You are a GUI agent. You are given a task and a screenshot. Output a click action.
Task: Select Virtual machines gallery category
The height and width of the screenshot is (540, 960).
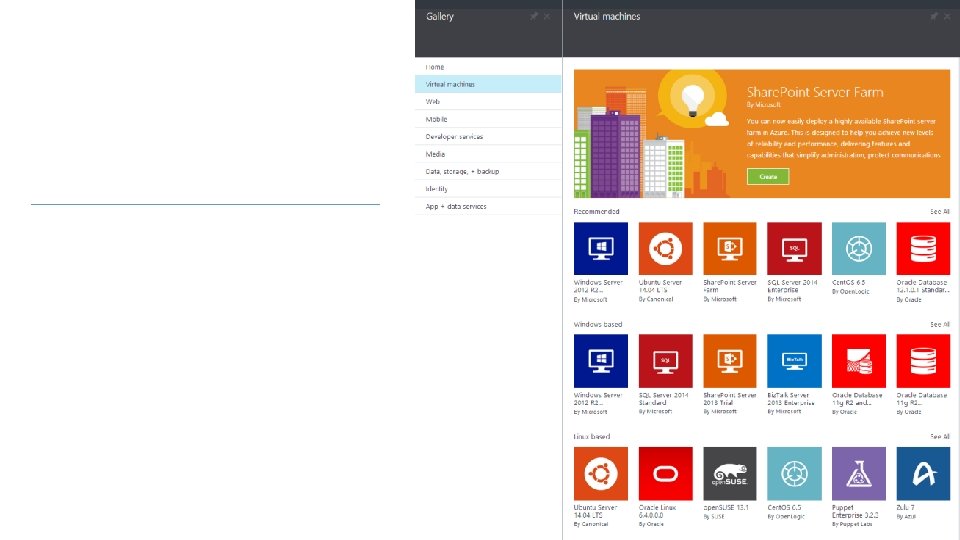(x=488, y=84)
